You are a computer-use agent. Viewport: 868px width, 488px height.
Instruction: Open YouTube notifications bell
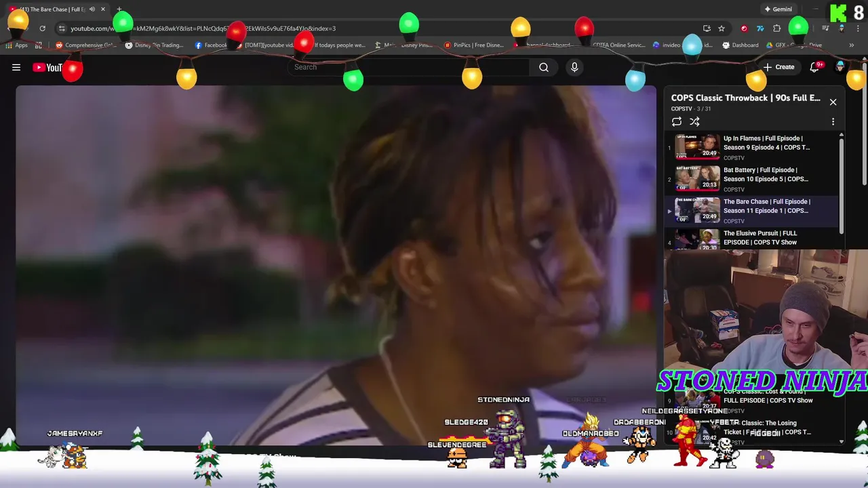814,67
